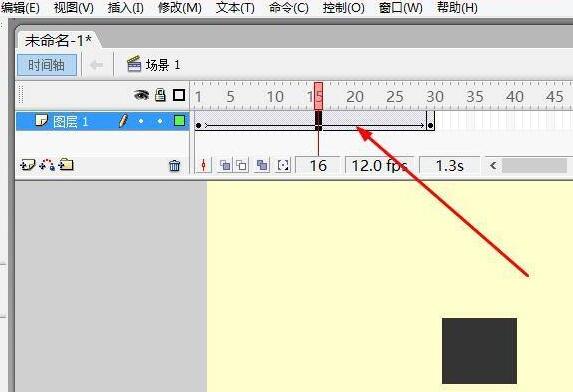This screenshot has height=392, width=573.
Task: Toggle edit multiple frames button
Action: (x=262, y=165)
